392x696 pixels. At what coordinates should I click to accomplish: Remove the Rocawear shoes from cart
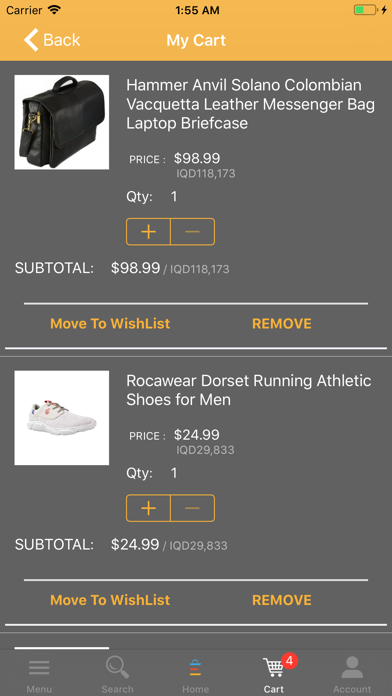point(282,600)
